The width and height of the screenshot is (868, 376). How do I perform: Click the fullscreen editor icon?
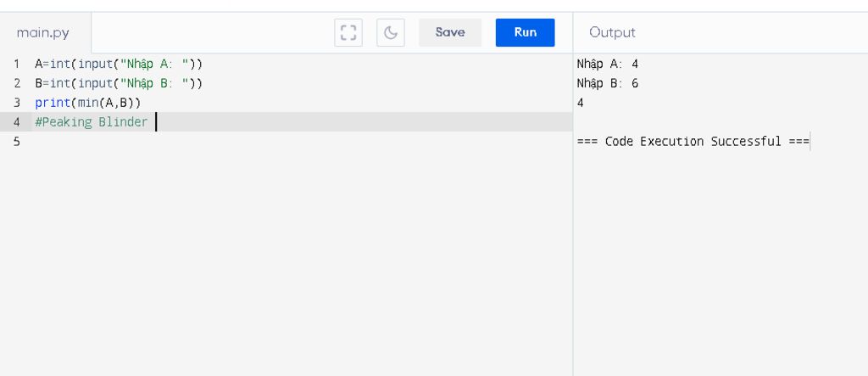click(x=348, y=33)
